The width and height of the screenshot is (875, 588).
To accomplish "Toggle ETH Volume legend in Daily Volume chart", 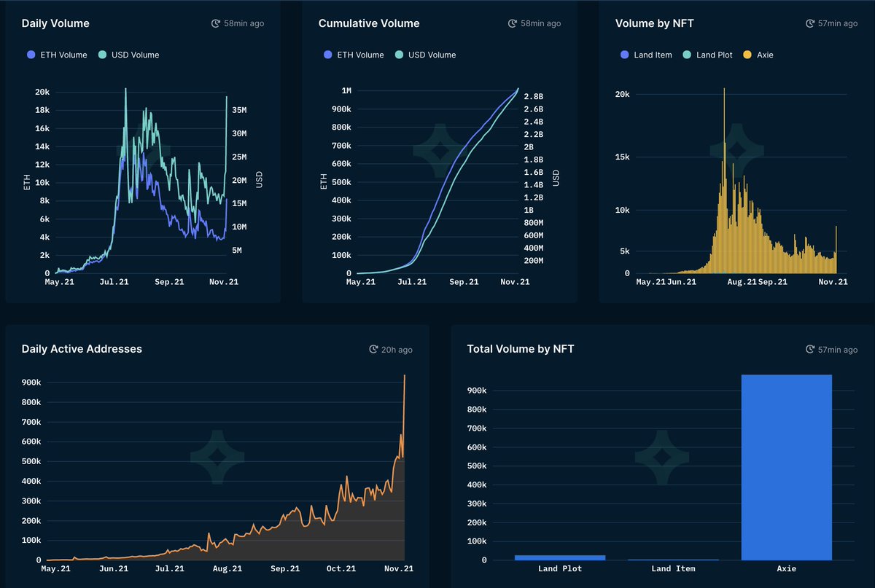I will pyautogui.click(x=57, y=55).
